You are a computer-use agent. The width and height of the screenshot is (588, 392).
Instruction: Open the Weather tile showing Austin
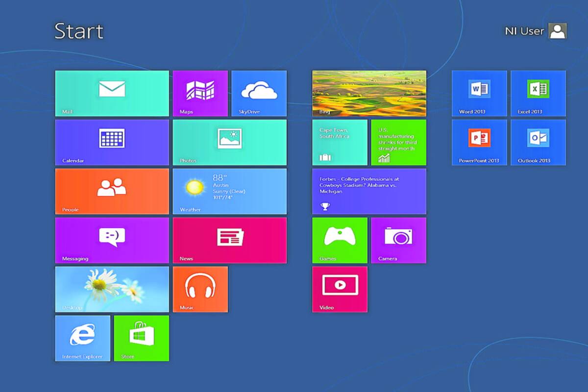229,191
